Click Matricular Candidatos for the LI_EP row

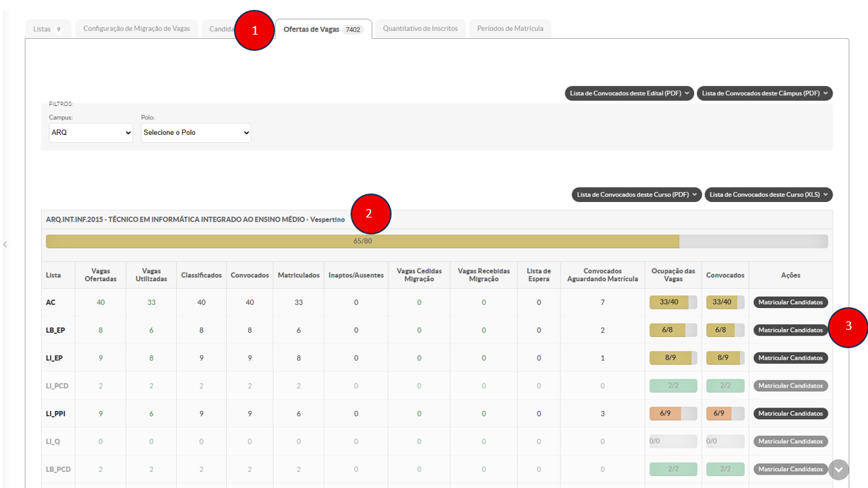click(790, 358)
